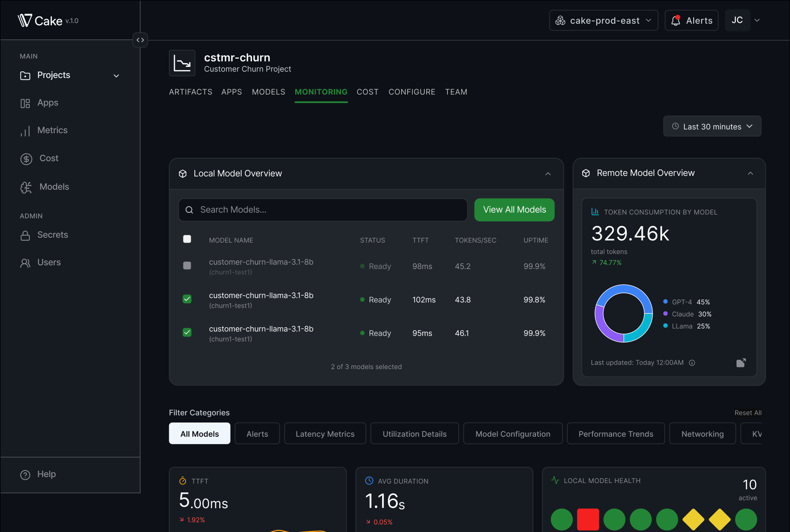
Task: Open Cost in the sidebar
Action: click(x=49, y=158)
